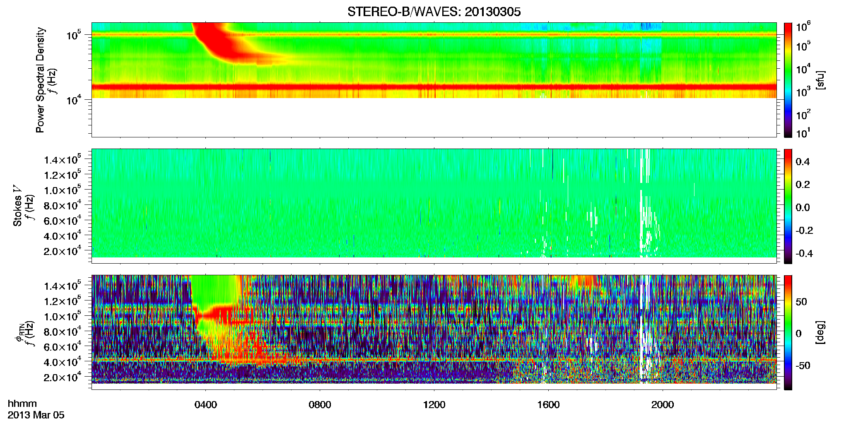The height and width of the screenshot is (447, 868).
Task: Click the 2013 Mar 05 date label
Action: [36, 415]
